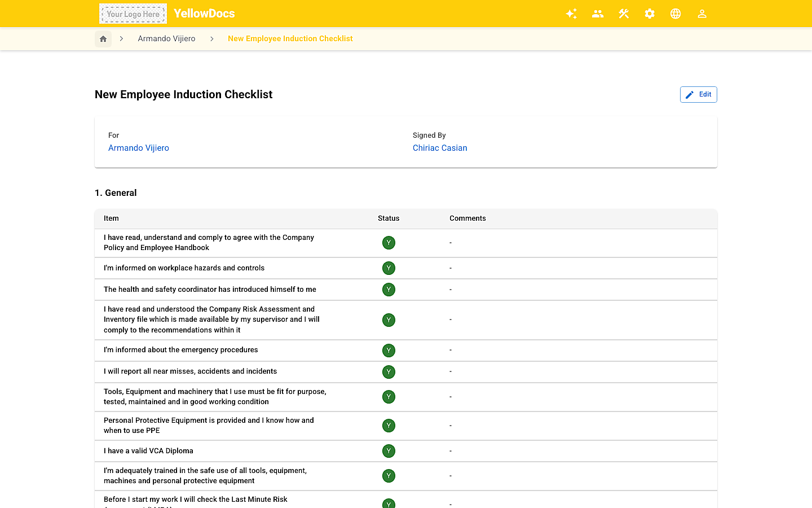Click Y status for near misses row
The width and height of the screenshot is (812, 508).
coord(389,372)
